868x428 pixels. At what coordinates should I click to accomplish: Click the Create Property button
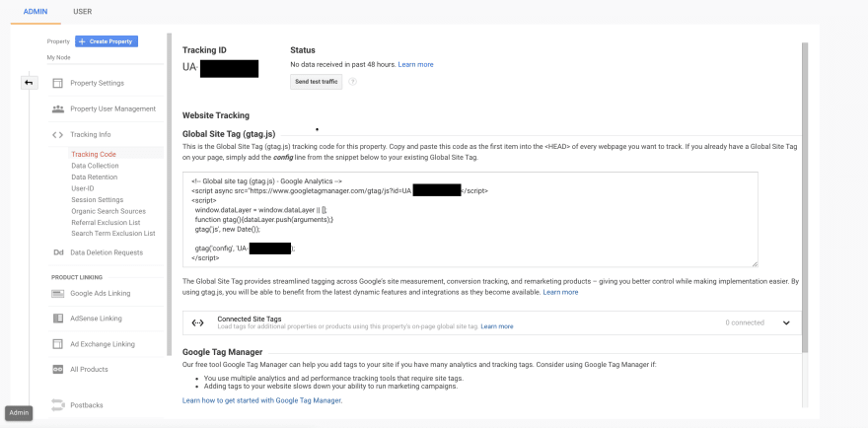tap(107, 41)
